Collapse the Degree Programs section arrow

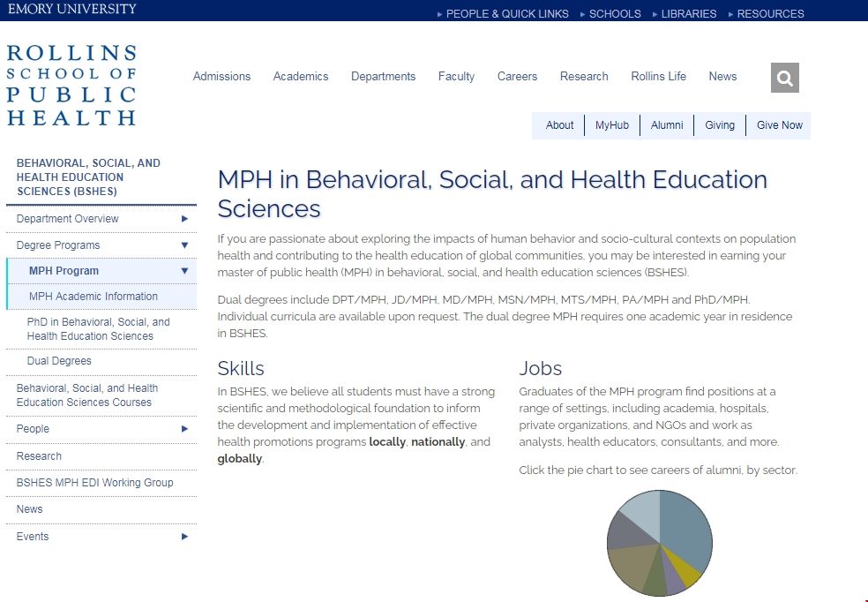184,245
